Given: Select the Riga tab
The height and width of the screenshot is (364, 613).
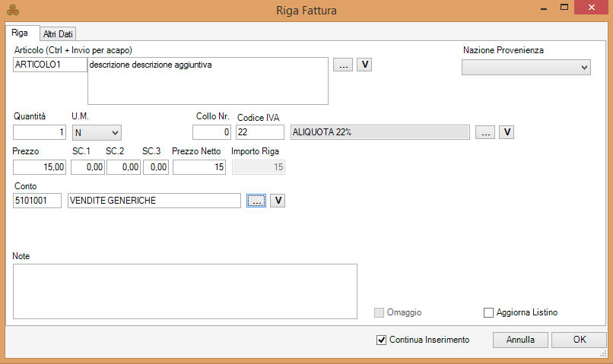Looking at the screenshot, I should pyautogui.click(x=21, y=33).
